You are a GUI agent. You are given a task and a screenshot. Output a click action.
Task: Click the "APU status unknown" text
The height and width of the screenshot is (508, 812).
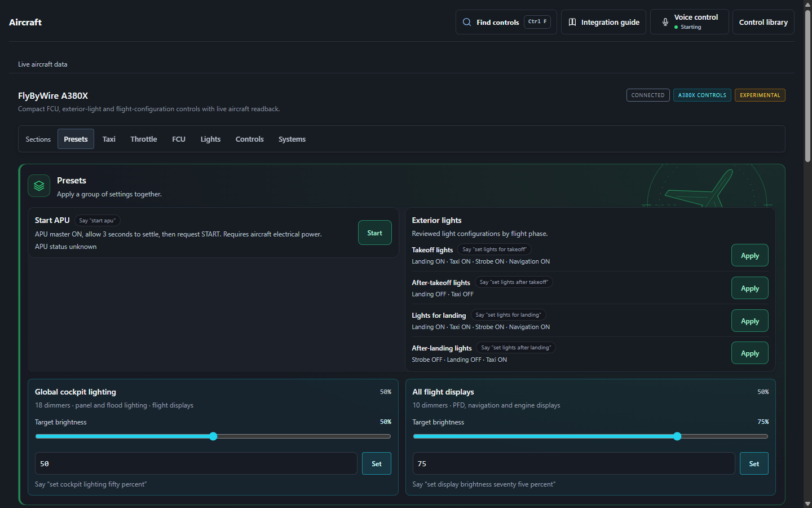[65, 247]
